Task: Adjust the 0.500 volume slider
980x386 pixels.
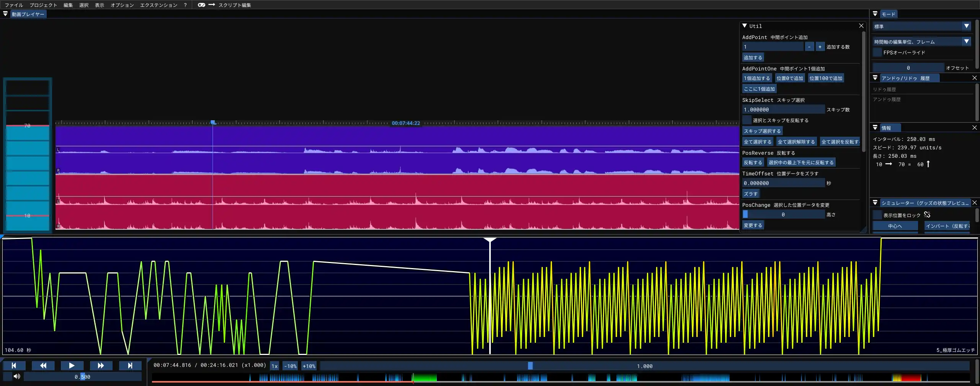Action: (82, 377)
